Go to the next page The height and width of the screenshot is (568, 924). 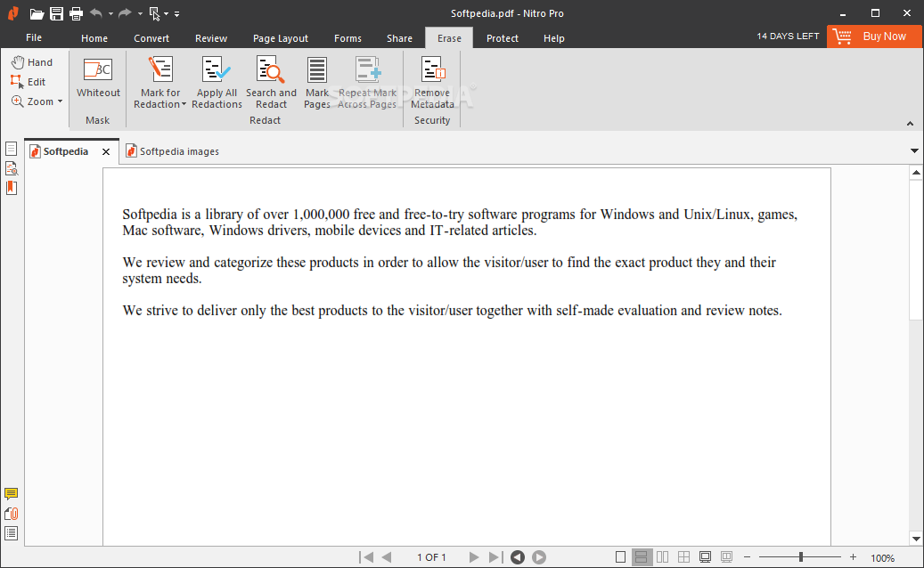[474, 556]
